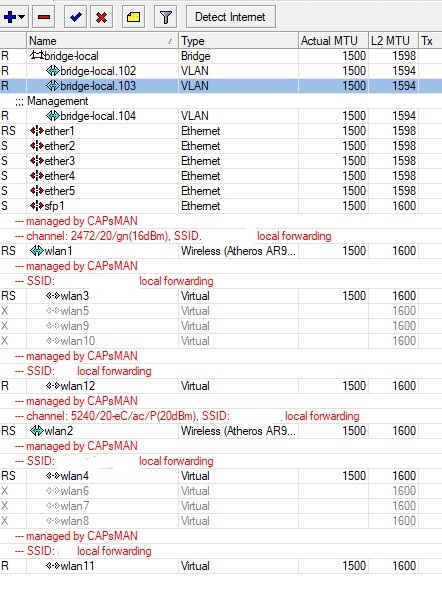
Task: Click the L2 MTU column header
Action: click(393, 41)
